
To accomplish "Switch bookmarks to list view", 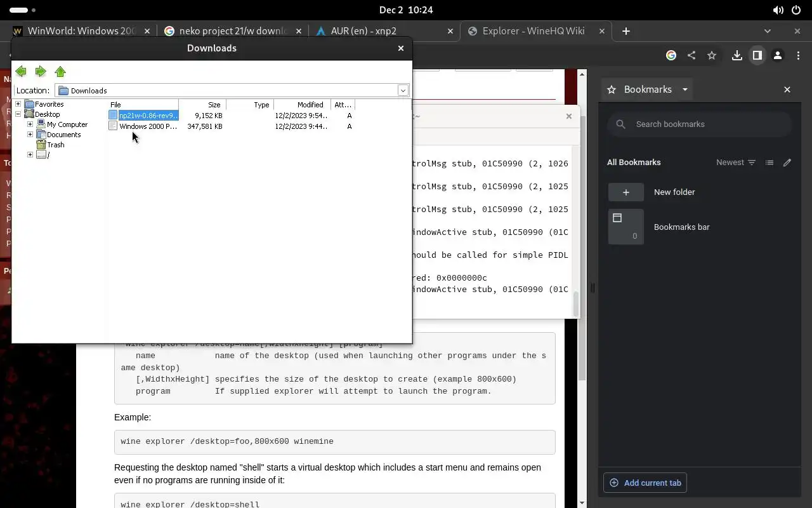I will pos(769,163).
